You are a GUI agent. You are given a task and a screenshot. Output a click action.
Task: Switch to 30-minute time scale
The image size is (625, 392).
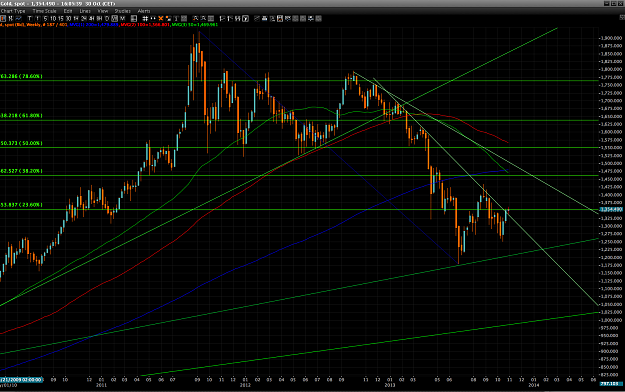(68, 18)
